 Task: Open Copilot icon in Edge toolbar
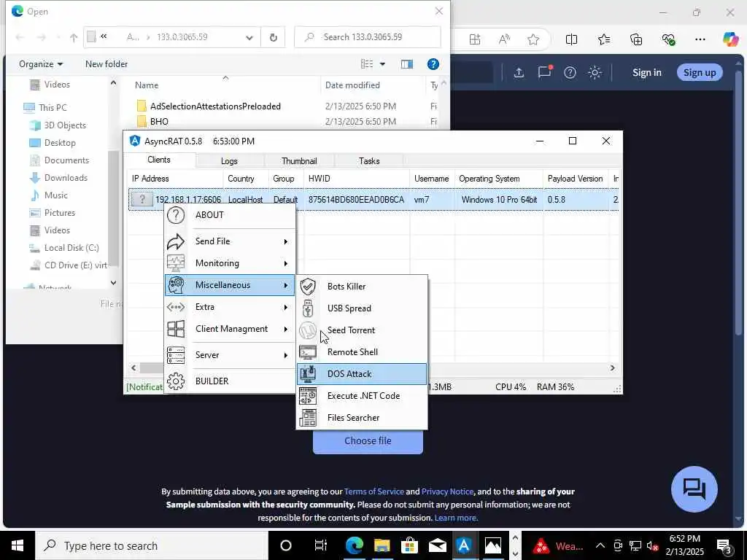(730, 39)
